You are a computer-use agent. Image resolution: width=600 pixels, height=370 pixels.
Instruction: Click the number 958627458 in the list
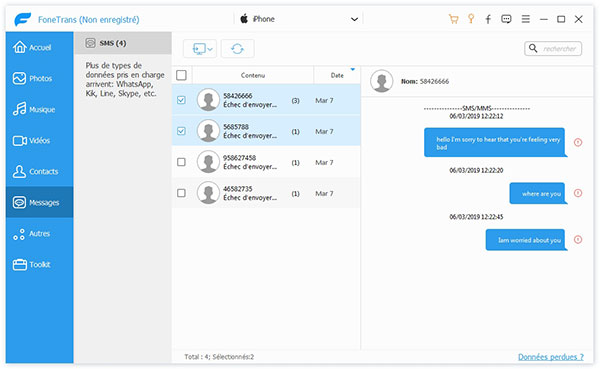point(240,158)
